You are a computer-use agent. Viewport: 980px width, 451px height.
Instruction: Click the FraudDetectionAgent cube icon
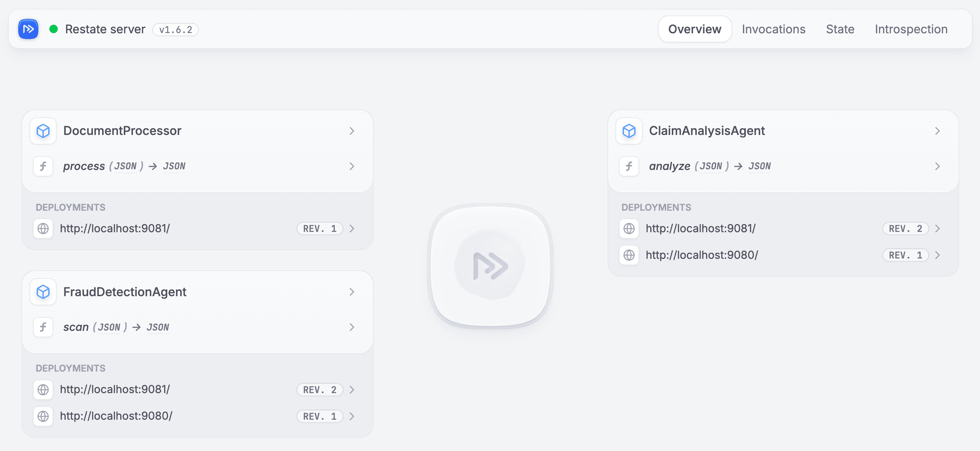coord(43,292)
